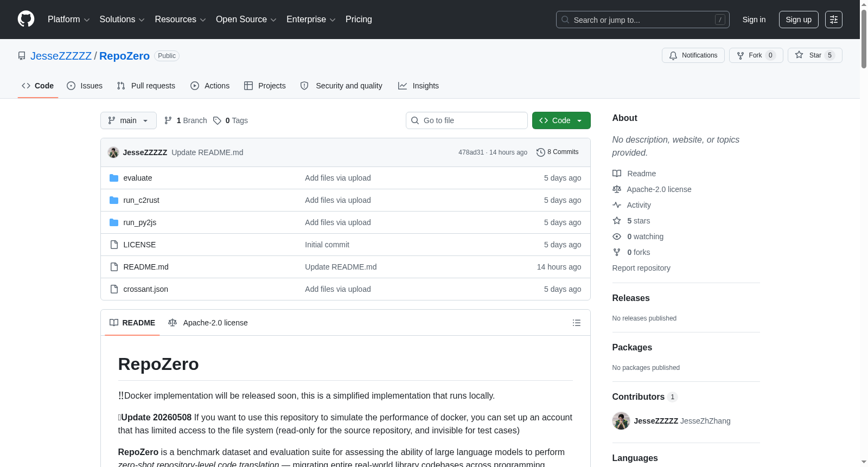868x467 pixels.
Task: Open the global navigation settings icon
Action: point(834,20)
